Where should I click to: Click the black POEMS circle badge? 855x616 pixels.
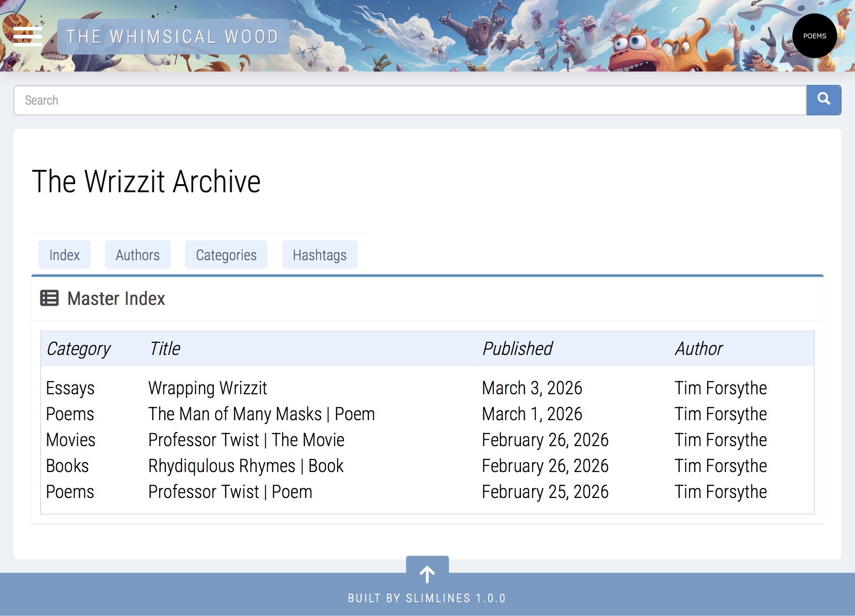814,36
